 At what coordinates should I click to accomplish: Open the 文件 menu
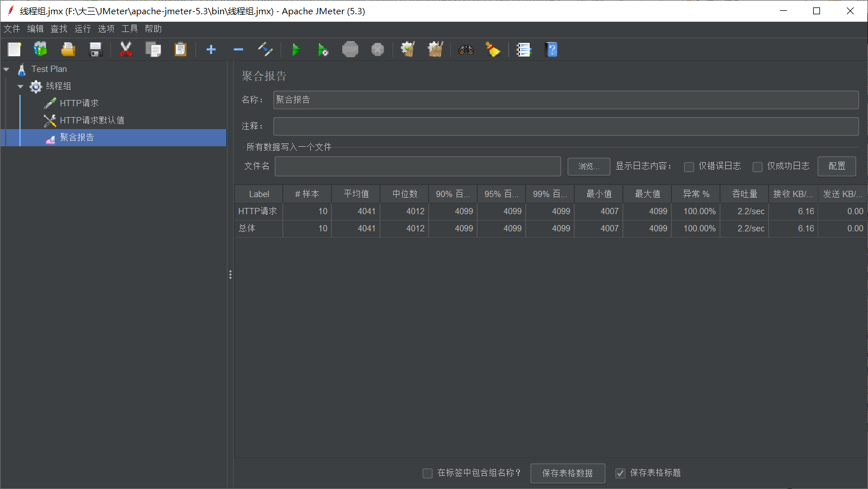(12, 29)
